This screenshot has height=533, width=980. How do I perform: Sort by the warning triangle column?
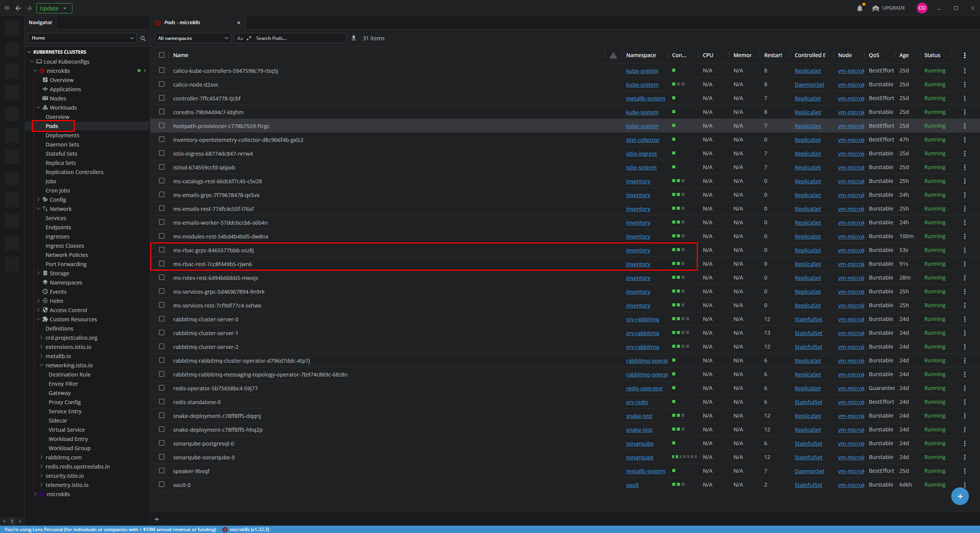[613, 55]
